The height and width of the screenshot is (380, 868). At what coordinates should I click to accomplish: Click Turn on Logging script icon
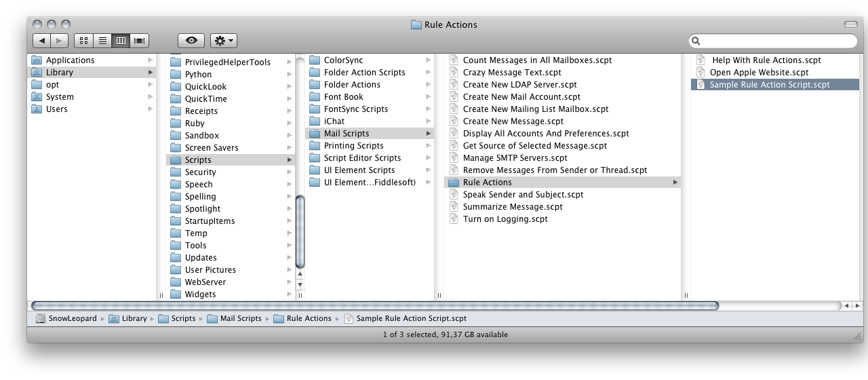click(455, 219)
